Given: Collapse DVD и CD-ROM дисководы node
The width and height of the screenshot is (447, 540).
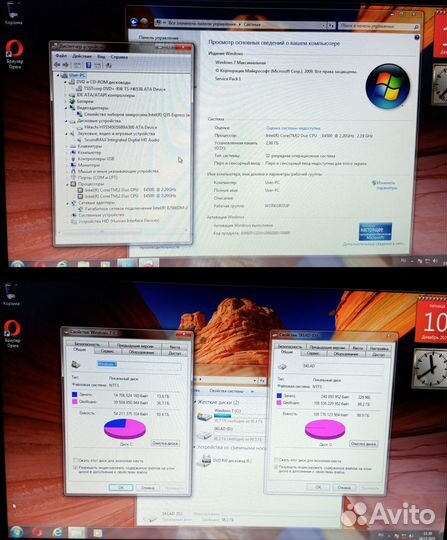Looking at the screenshot, I should [x=66, y=82].
